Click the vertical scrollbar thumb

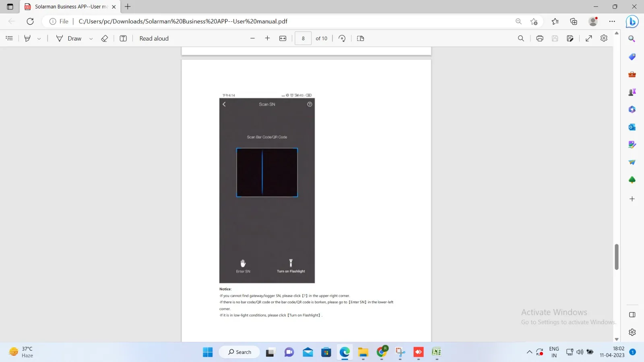click(616, 257)
